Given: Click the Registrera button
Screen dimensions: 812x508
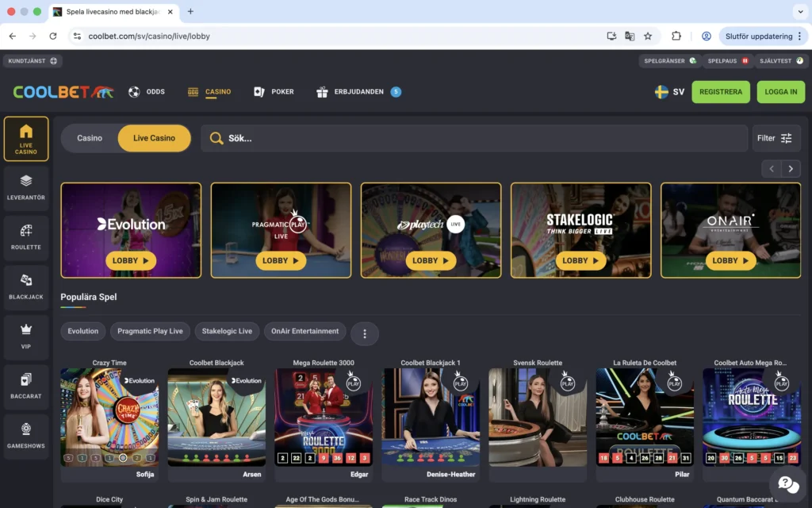Looking at the screenshot, I should coord(720,91).
